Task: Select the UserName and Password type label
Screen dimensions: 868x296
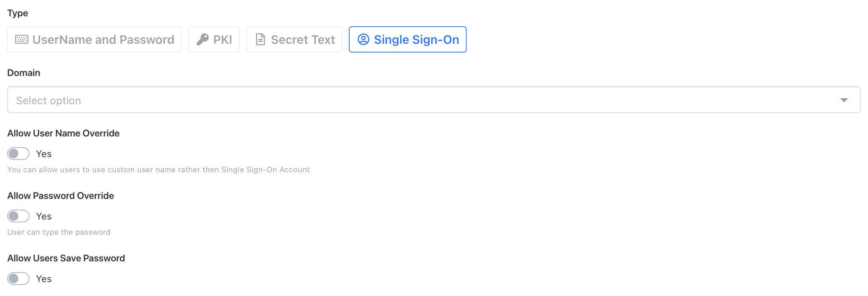Action: 103,40
